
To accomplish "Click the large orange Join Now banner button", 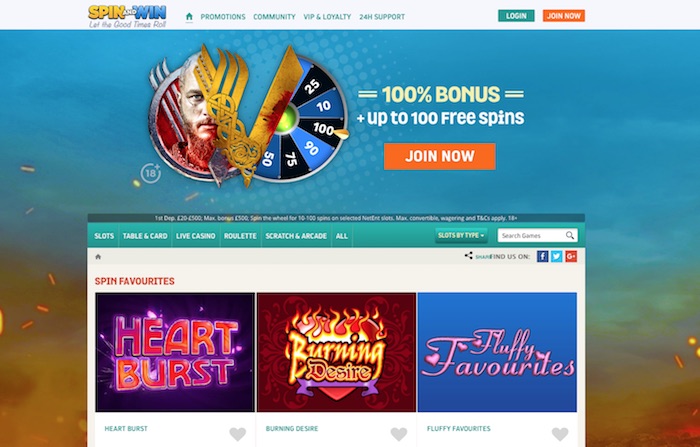I will 440,156.
